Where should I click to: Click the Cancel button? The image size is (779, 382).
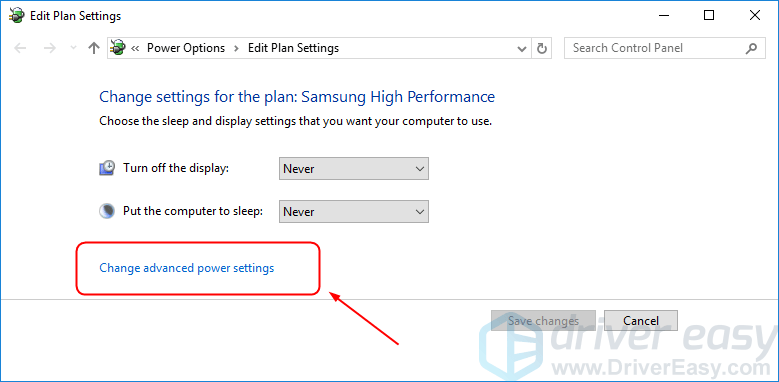(641, 321)
